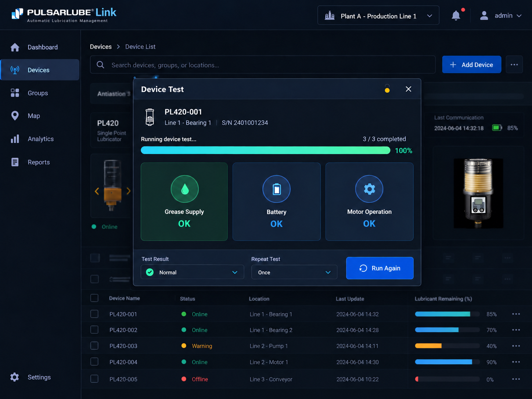Viewport: 532px width, 399px height.
Task: Click the Device List breadcrumb
Action: click(x=140, y=47)
